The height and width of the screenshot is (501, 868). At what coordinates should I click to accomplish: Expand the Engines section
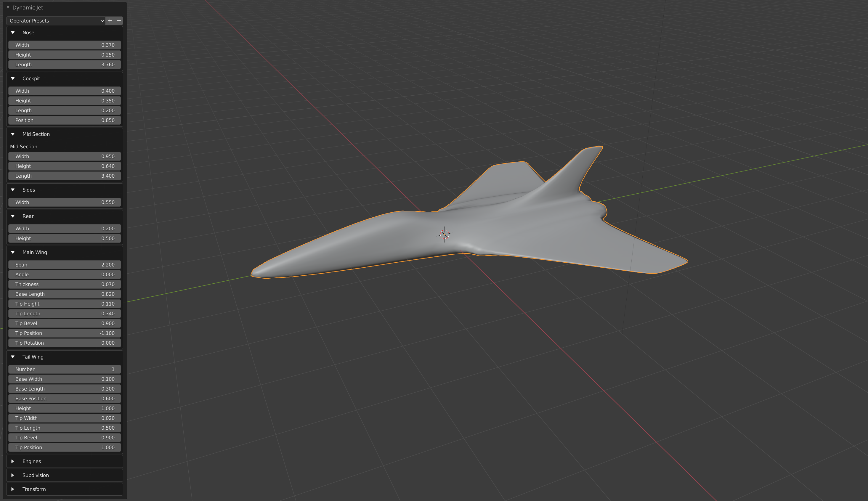coord(13,461)
